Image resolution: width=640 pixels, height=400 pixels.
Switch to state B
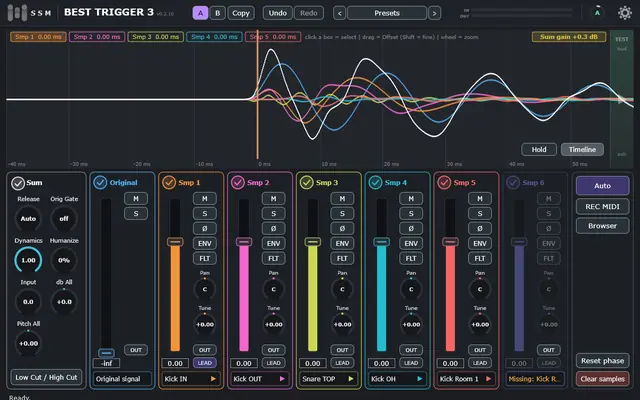pyautogui.click(x=218, y=13)
